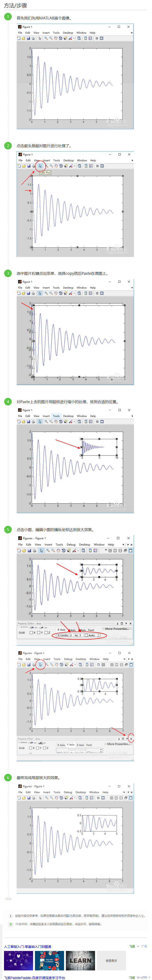Viewport: 152px width, 980px height.
Task: Click 查看更多 button
Action: (111, 960)
